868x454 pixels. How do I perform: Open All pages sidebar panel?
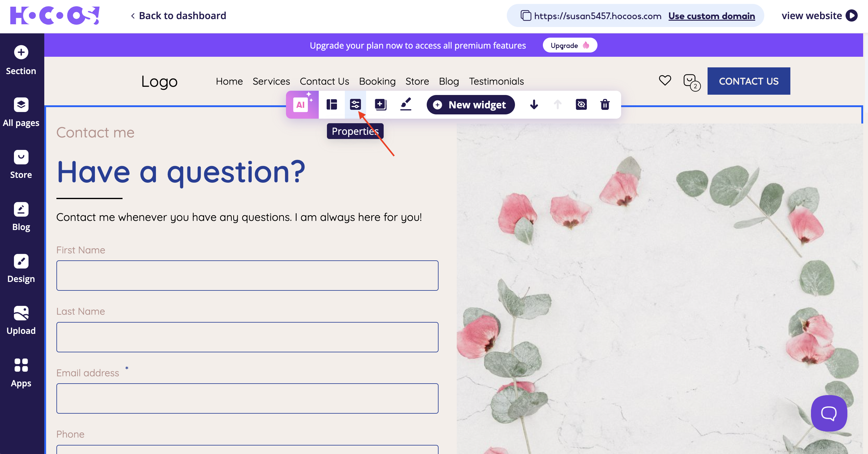[x=21, y=112]
